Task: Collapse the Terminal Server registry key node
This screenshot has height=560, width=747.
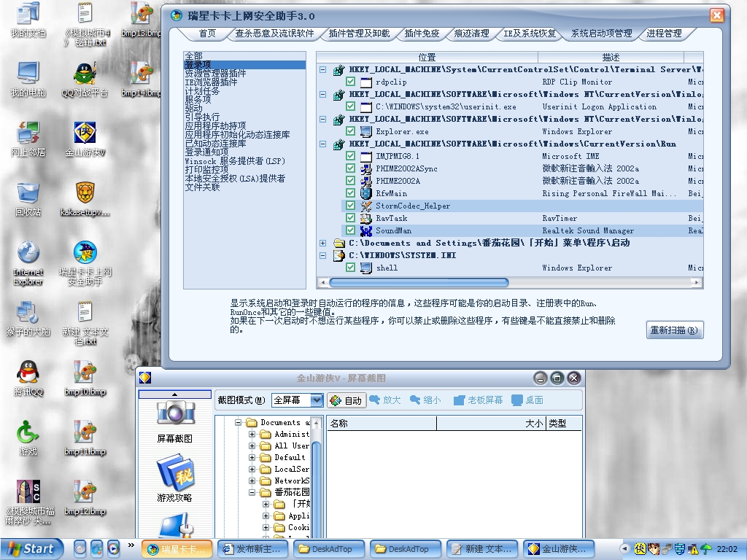Action: 322,69
